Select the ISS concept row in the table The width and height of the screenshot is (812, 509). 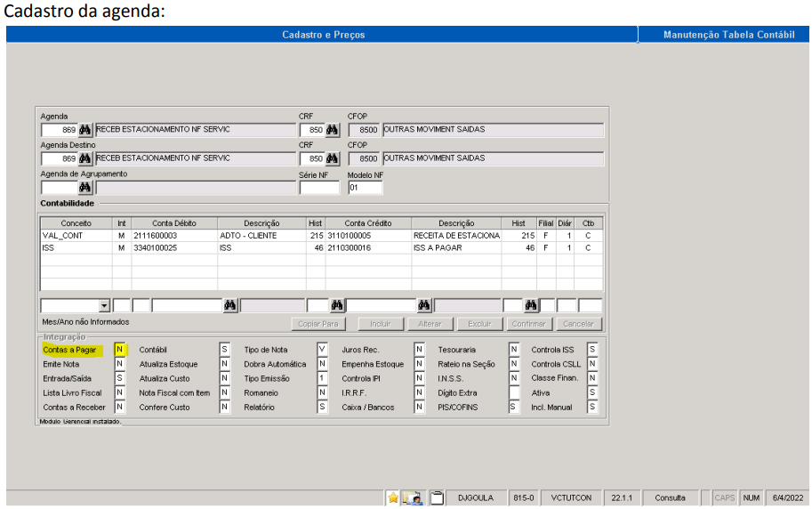pyautogui.click(x=322, y=247)
